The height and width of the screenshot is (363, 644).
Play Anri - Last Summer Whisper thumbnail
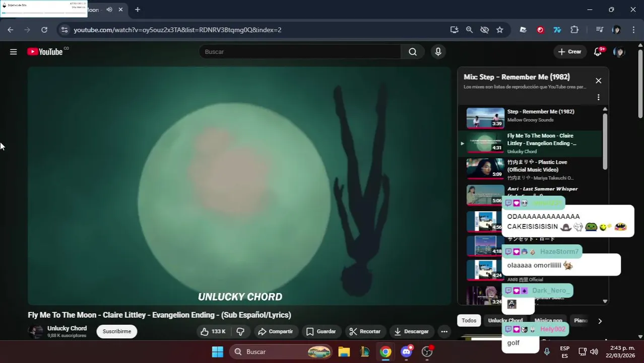[x=485, y=196]
